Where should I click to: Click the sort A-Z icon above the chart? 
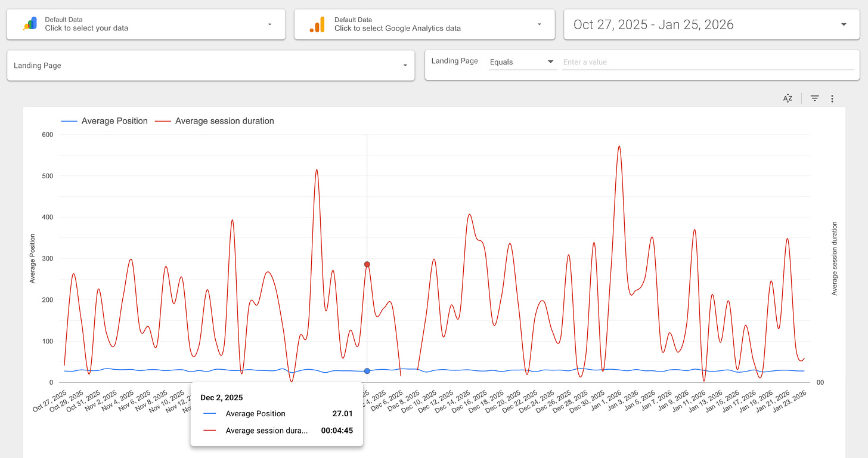point(788,98)
